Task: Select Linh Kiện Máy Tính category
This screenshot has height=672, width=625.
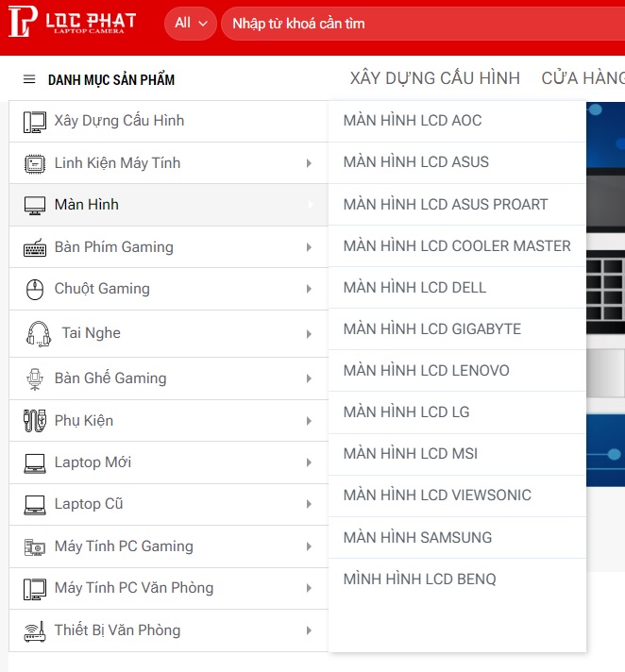Action: [168, 163]
